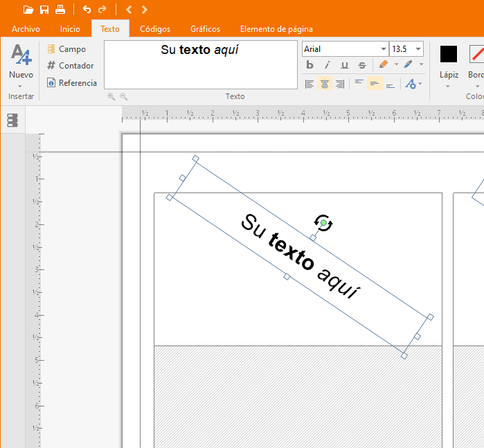The height and width of the screenshot is (448, 484).
Task: Click the Campo button
Action: click(66, 49)
